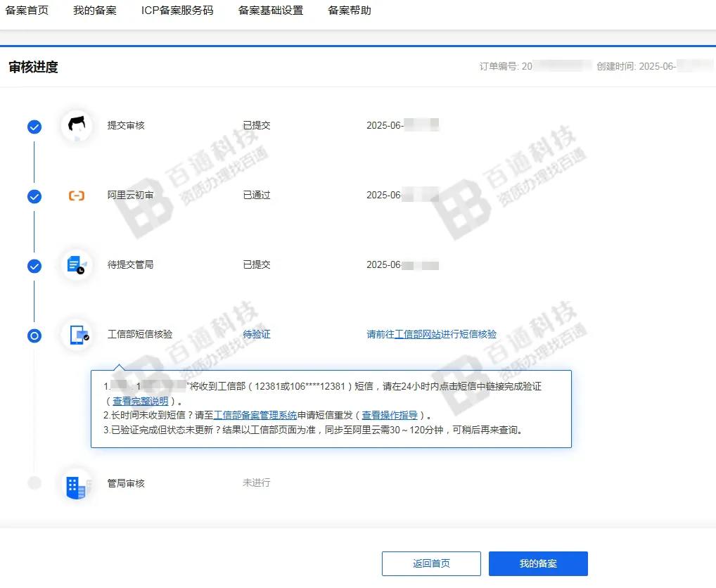Click 已提交 status in 待提交管局 row
The image size is (716, 588).
(x=257, y=264)
